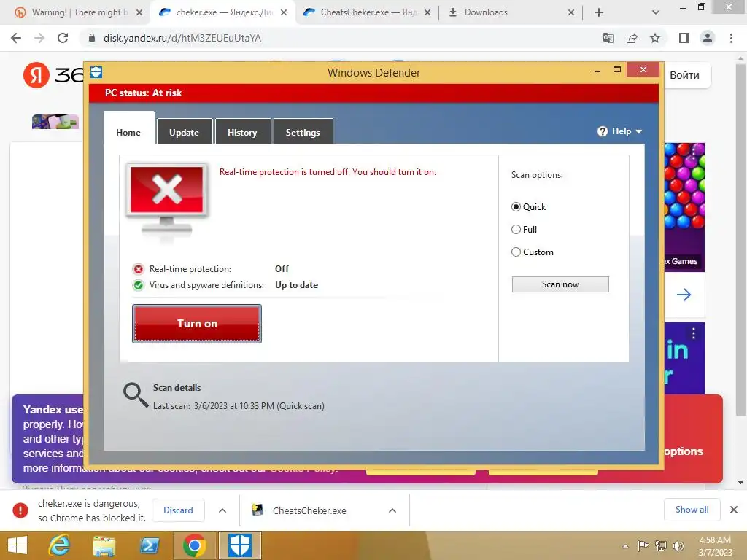Screen dimensions: 747x560
Task: Discard the blocked cheker.exe download
Action: point(178,510)
